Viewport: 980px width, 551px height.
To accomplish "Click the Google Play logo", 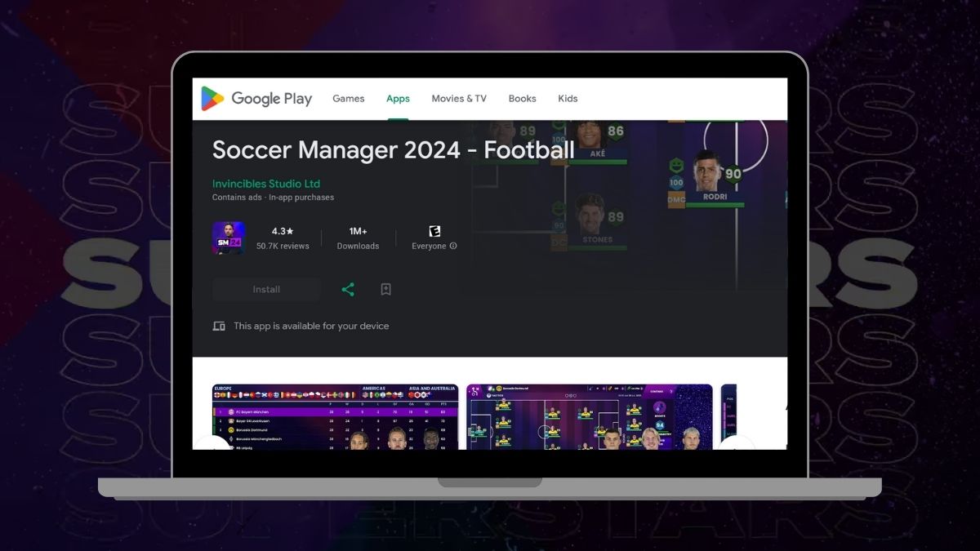I will pyautogui.click(x=256, y=99).
